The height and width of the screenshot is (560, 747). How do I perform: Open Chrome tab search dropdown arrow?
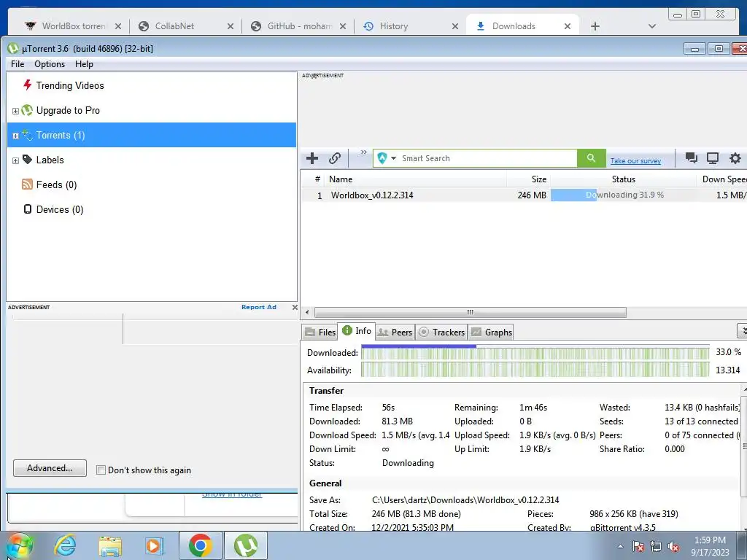click(x=652, y=26)
